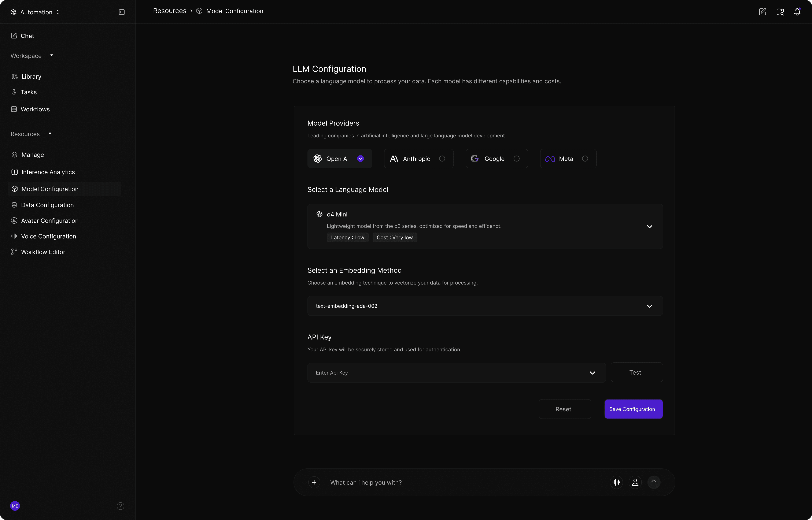Image resolution: width=812 pixels, height=520 pixels.
Task: Click the Save Configuration button
Action: 633,409
